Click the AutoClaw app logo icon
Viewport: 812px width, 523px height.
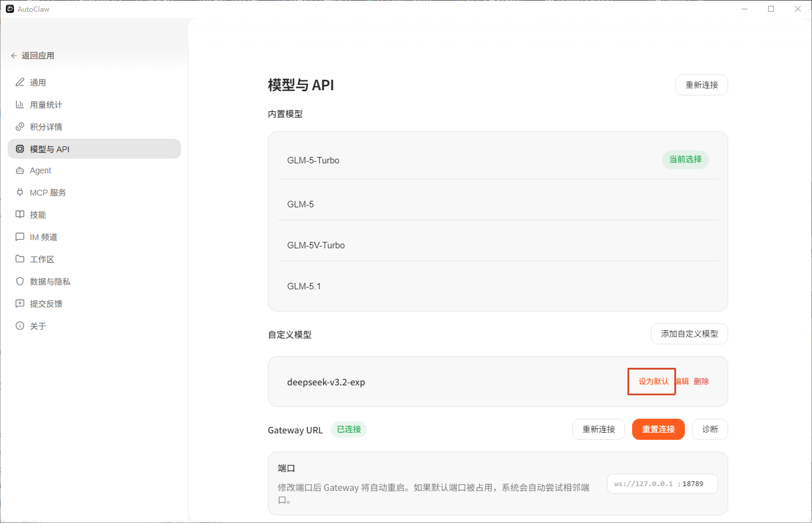tap(10, 9)
